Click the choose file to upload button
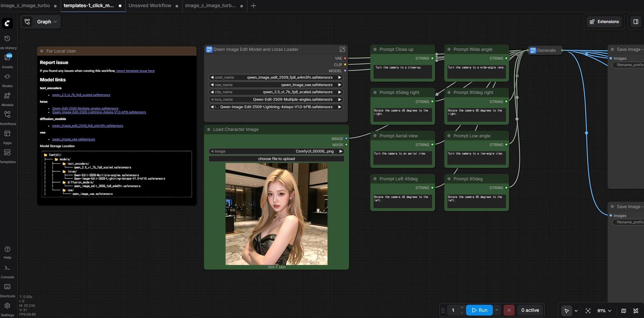This screenshot has height=318, width=644. click(276, 159)
